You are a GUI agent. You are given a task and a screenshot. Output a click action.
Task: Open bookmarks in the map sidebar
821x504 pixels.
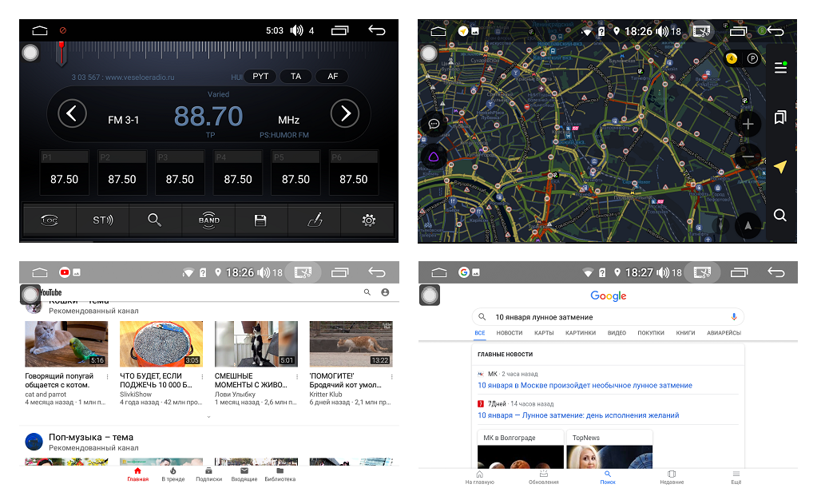pos(780,117)
